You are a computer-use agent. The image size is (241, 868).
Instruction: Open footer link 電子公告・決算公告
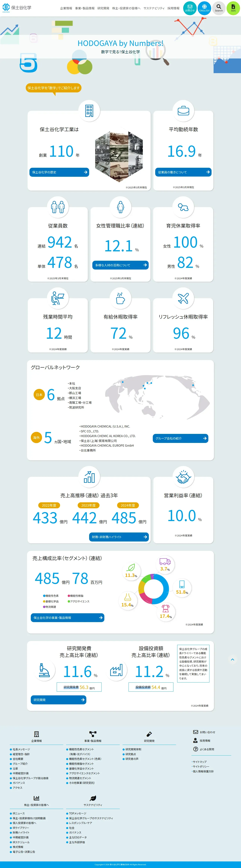[24, 852]
